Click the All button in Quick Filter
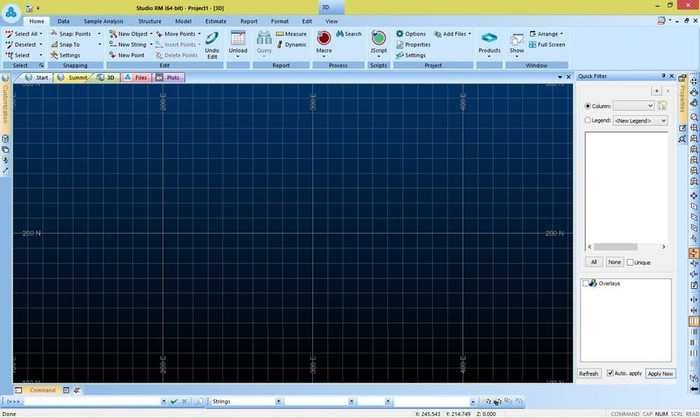 pos(594,262)
